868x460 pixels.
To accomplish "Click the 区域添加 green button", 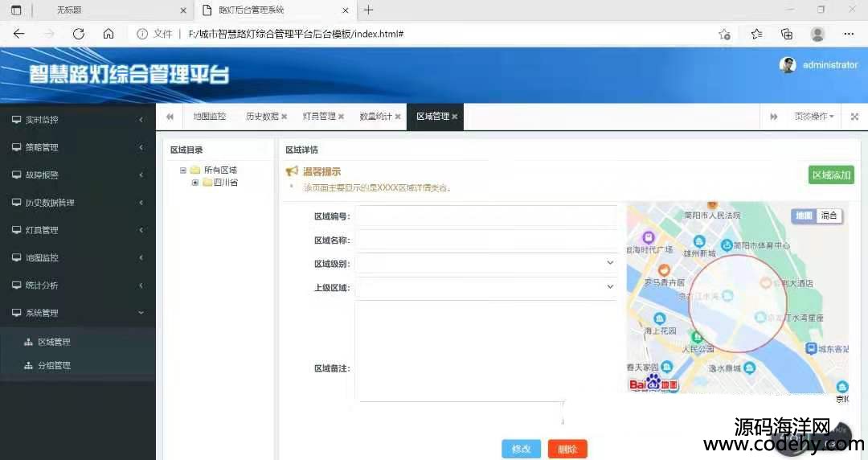I will click(831, 175).
